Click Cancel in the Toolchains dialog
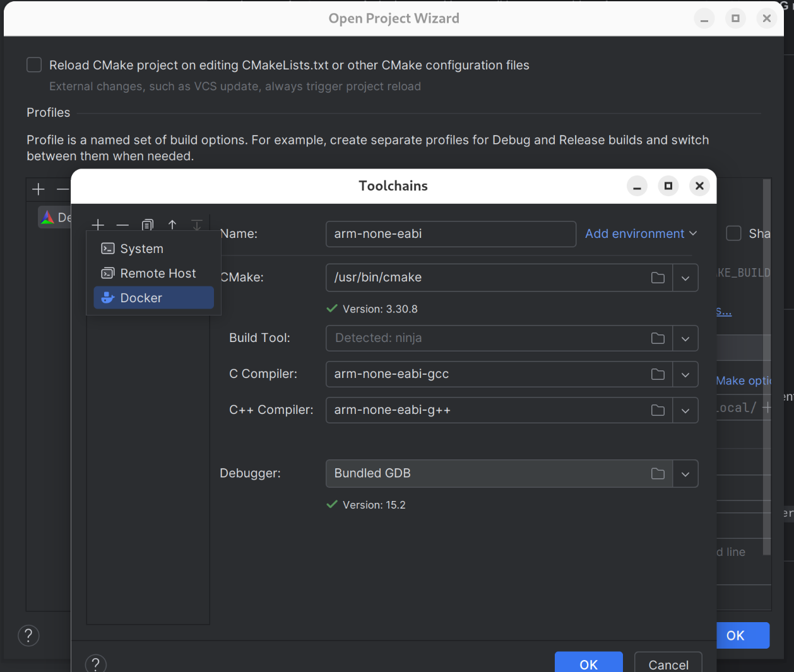794x672 pixels. pos(668,663)
